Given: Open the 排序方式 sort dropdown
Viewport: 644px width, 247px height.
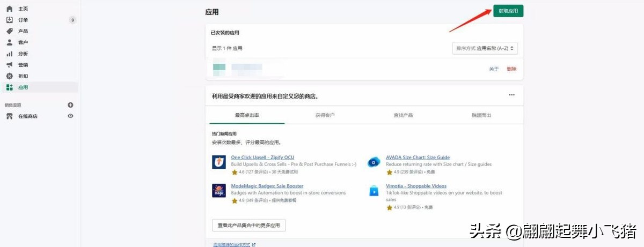Looking at the screenshot, I should [x=485, y=48].
